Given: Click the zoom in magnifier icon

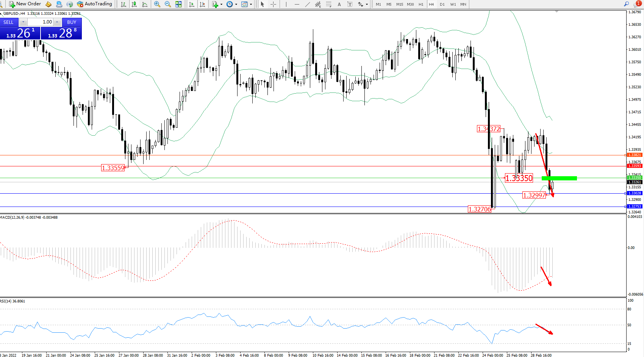Looking at the screenshot, I should click(157, 4).
